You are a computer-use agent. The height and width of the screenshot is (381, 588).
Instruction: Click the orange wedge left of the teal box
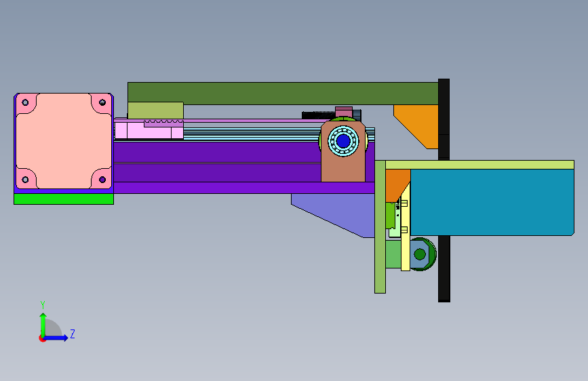click(395, 184)
